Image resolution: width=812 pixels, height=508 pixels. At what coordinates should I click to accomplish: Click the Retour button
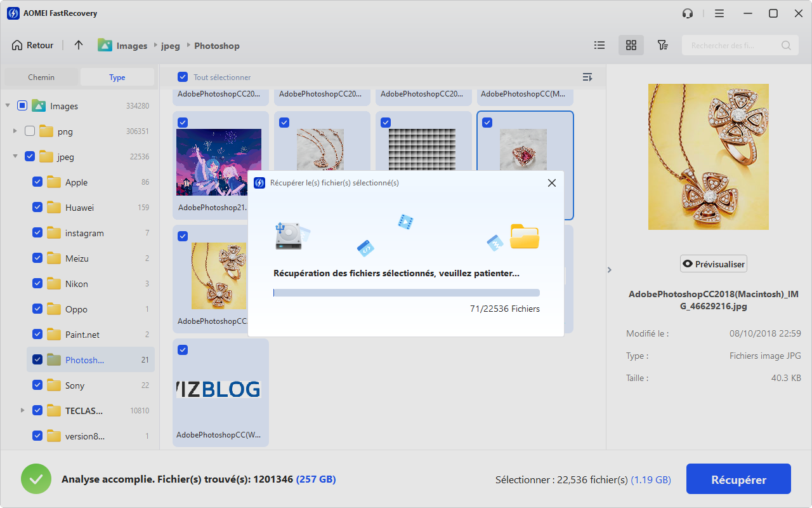click(x=32, y=46)
